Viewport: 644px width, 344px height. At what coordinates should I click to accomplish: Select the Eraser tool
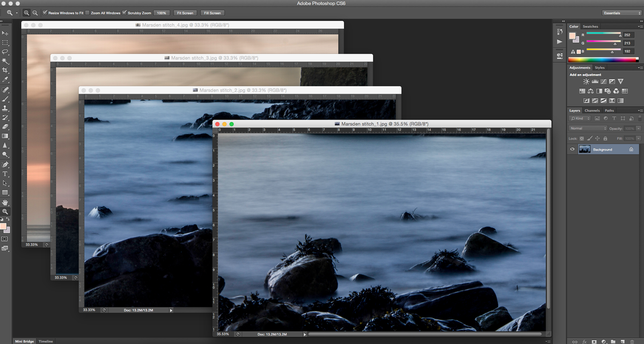[5, 126]
